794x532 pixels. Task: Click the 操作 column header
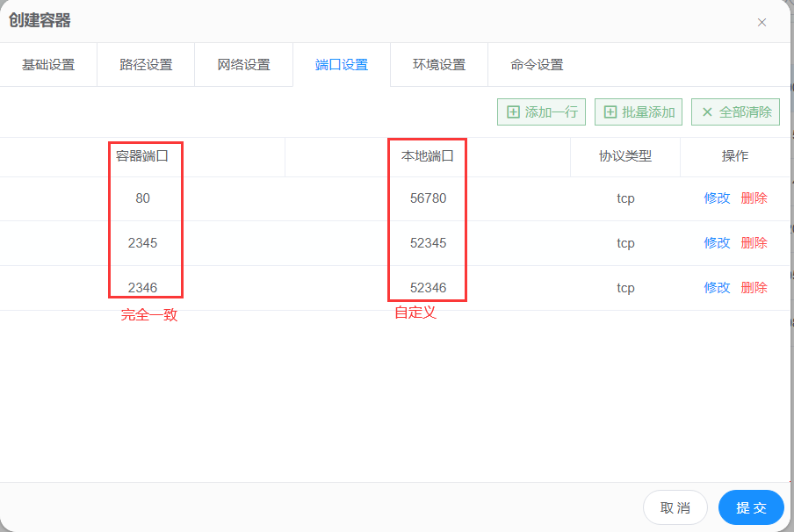735,156
